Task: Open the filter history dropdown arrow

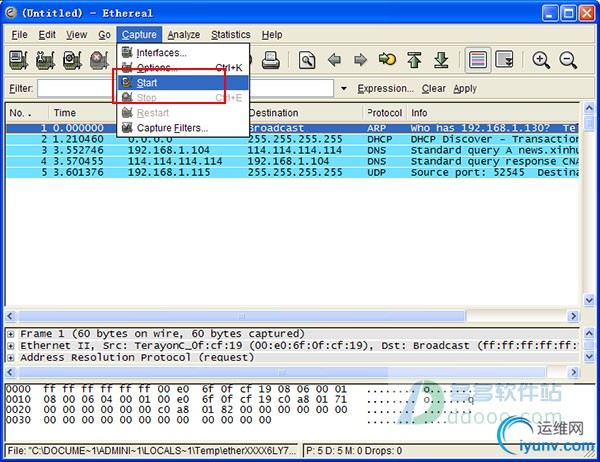Action: pyautogui.click(x=344, y=89)
